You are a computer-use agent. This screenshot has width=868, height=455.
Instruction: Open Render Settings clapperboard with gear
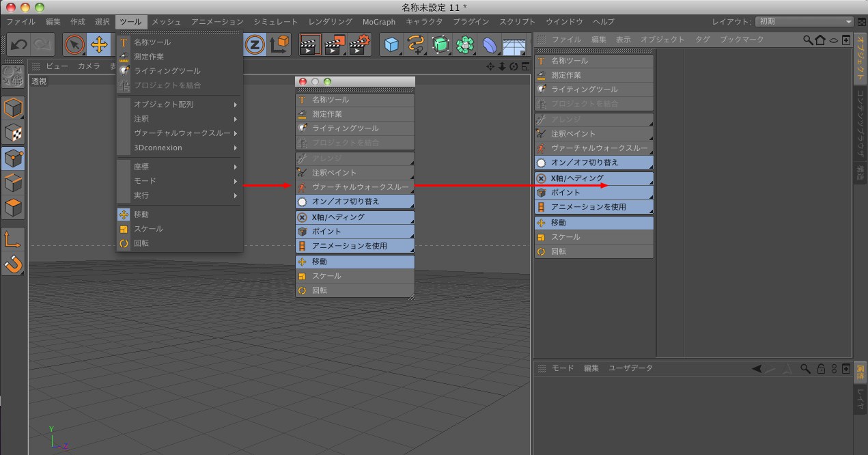click(359, 45)
